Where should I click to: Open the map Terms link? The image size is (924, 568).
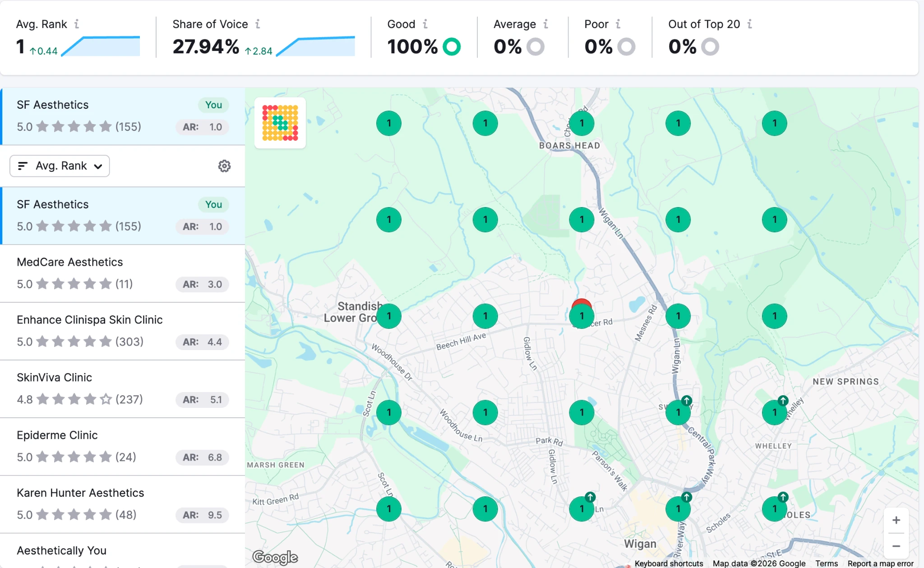click(826, 563)
